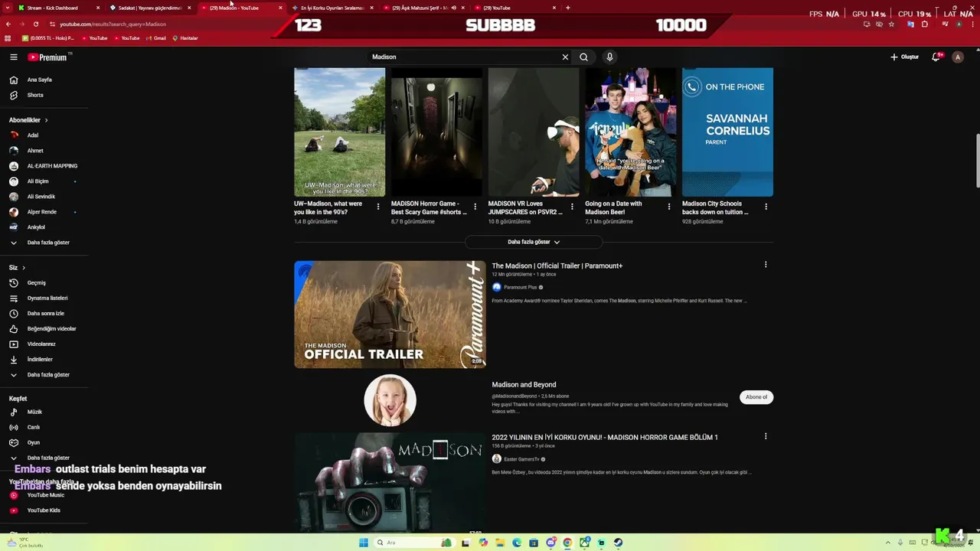Image resolution: width=980 pixels, height=551 pixels.
Task: Subscribe with Abone ol button
Action: pyautogui.click(x=756, y=397)
